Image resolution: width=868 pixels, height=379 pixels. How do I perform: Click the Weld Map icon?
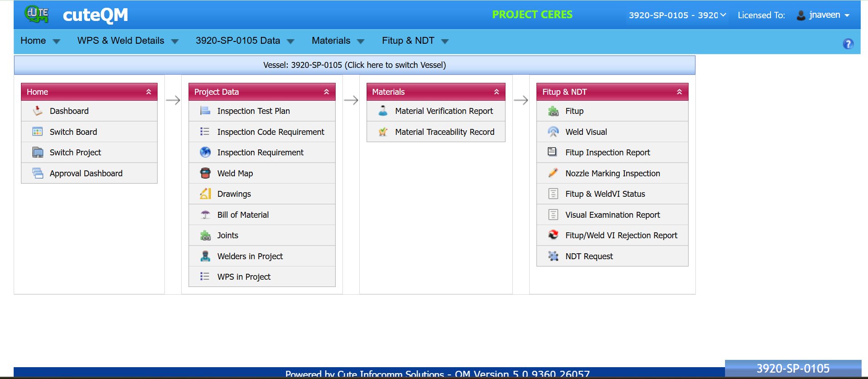(205, 173)
